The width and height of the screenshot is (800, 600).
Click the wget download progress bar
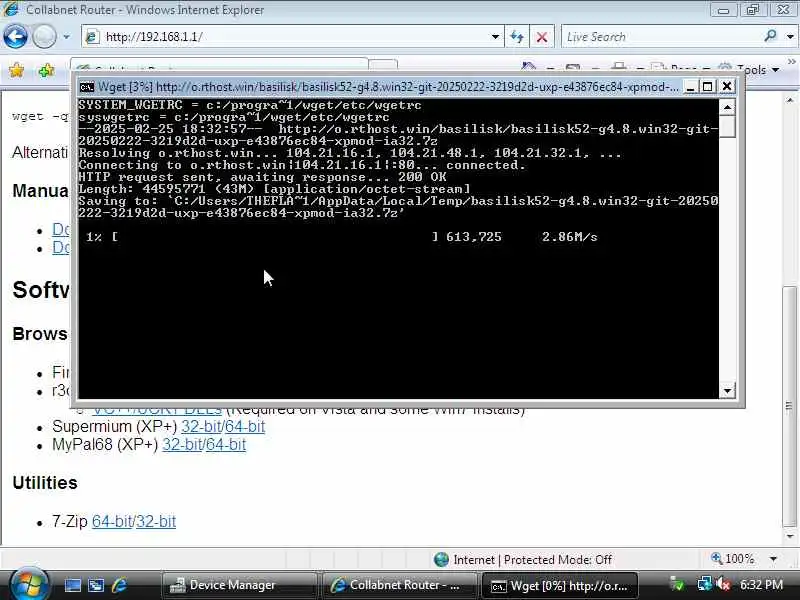point(275,237)
